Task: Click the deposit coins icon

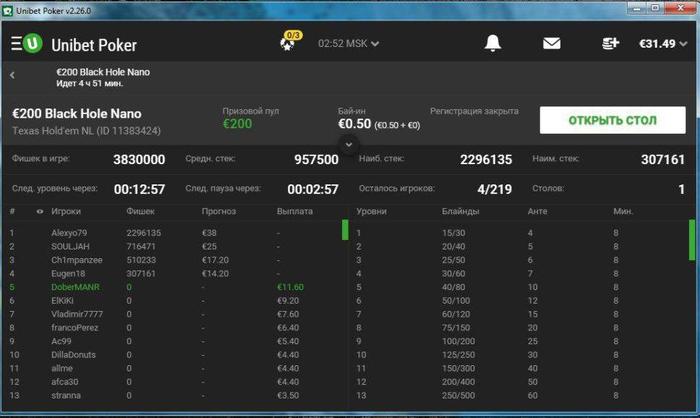Action: tap(610, 43)
